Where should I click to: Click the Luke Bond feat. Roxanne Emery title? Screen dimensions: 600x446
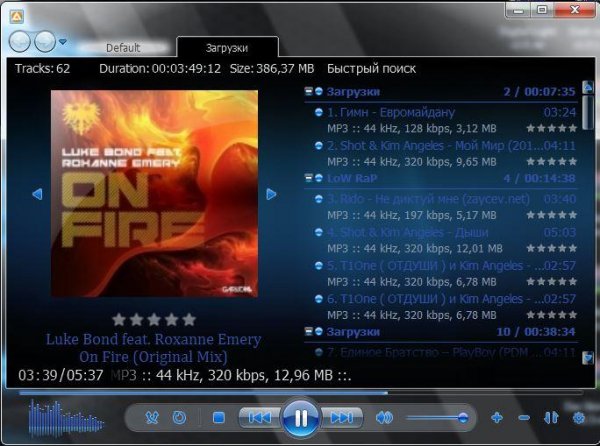pyautogui.click(x=153, y=339)
